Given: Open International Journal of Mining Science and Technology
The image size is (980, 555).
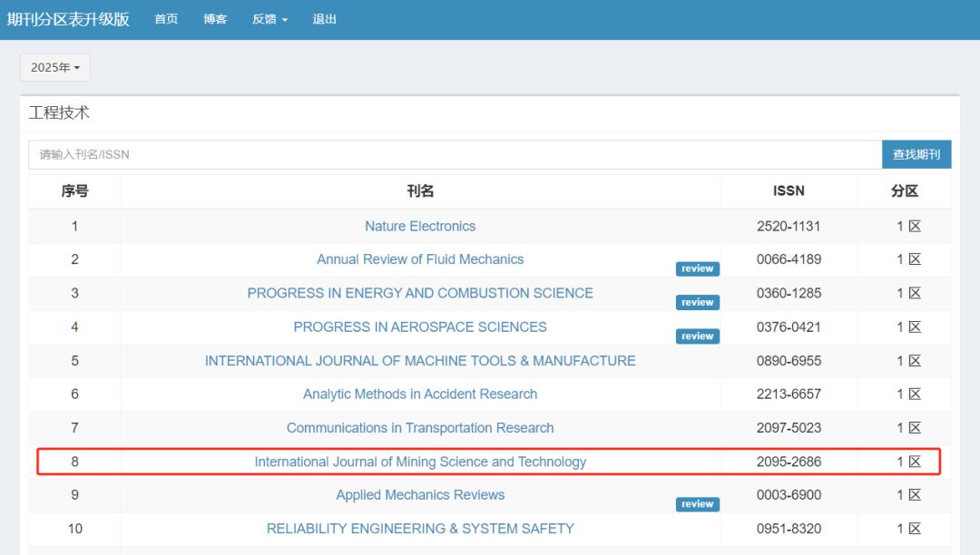Looking at the screenshot, I should 420,462.
